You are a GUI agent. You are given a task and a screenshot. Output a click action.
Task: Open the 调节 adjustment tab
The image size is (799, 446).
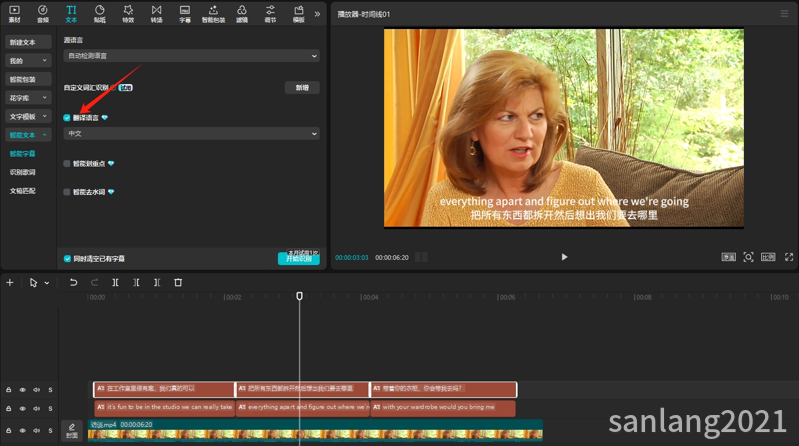(270, 14)
